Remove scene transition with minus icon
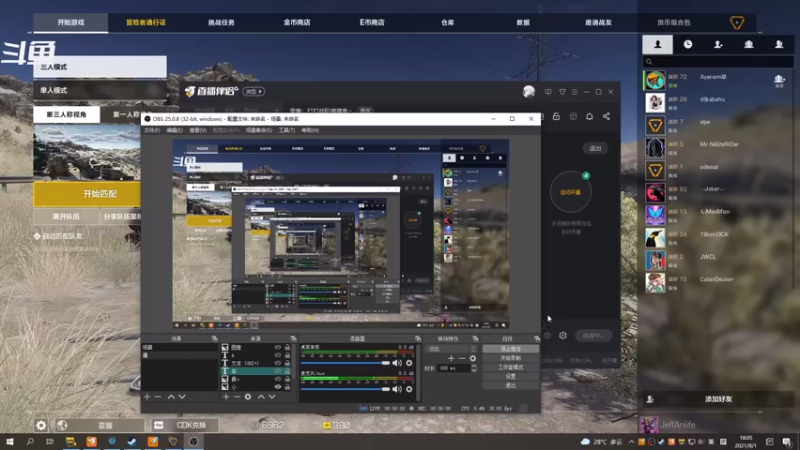Screen dimensions: 800x450 click(462, 358)
